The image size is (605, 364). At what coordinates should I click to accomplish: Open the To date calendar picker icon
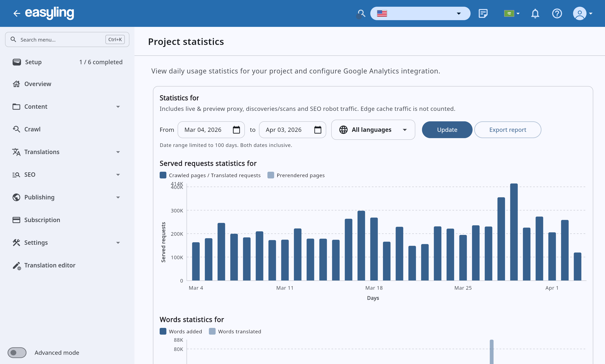point(318,130)
